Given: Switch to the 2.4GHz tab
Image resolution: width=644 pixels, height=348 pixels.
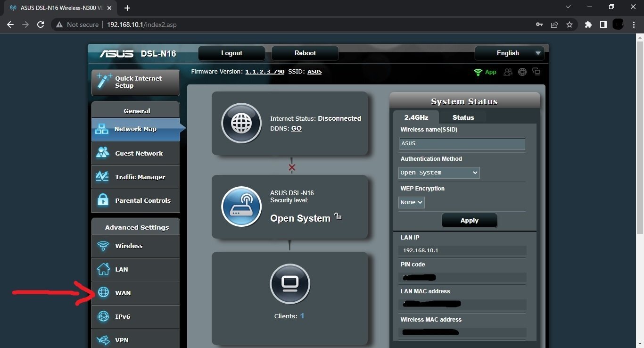Looking at the screenshot, I should coord(416,117).
